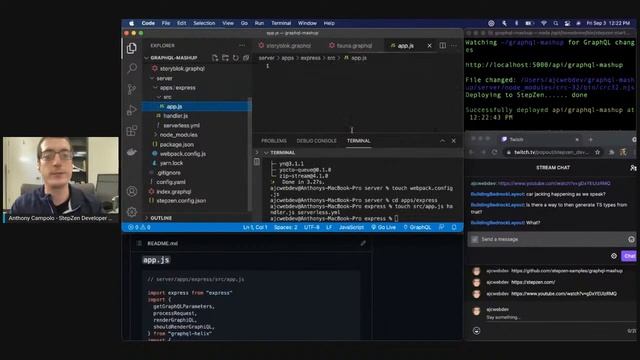Open the Wi-Fi menu bar icon
The height and width of the screenshot is (360, 640).
point(543,23)
